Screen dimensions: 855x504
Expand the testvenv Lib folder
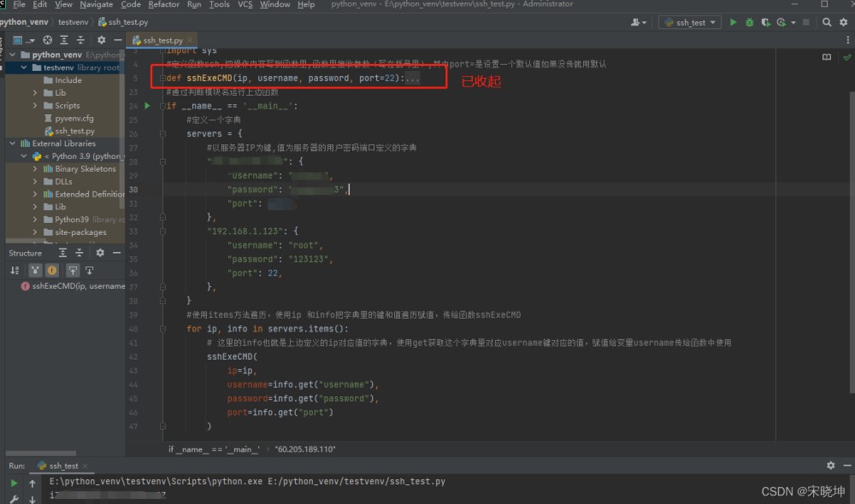[35, 92]
